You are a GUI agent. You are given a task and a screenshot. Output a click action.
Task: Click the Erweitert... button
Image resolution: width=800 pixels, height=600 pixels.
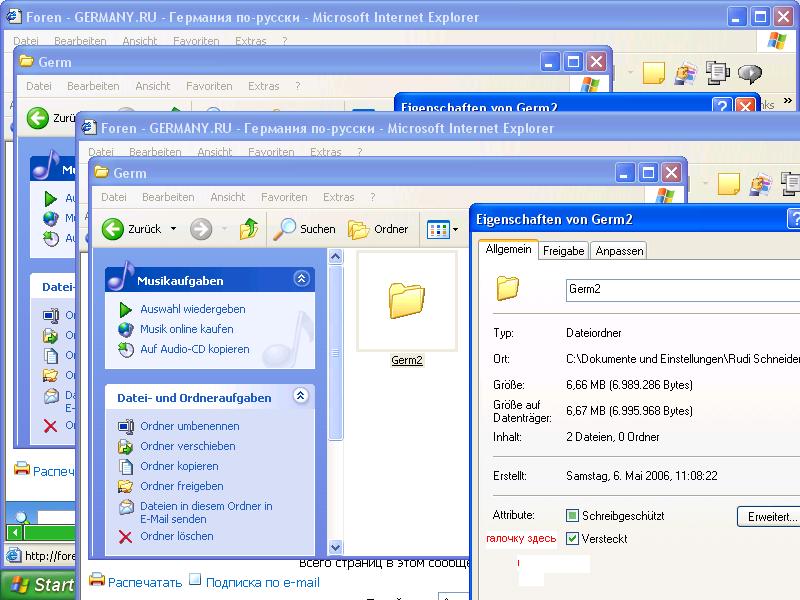click(768, 517)
